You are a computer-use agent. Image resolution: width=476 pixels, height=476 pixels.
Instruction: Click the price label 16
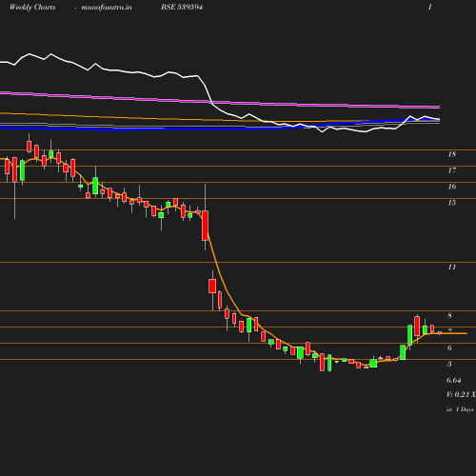click(452, 187)
